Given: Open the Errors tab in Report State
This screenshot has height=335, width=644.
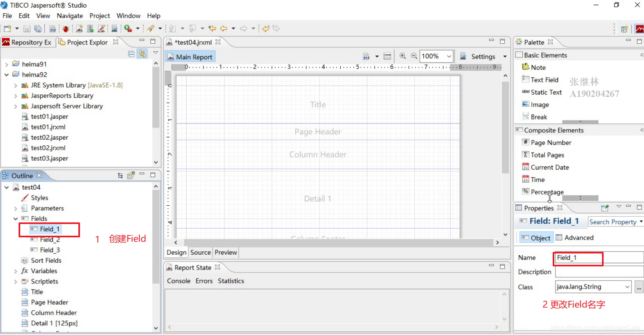Looking at the screenshot, I should [x=204, y=281].
